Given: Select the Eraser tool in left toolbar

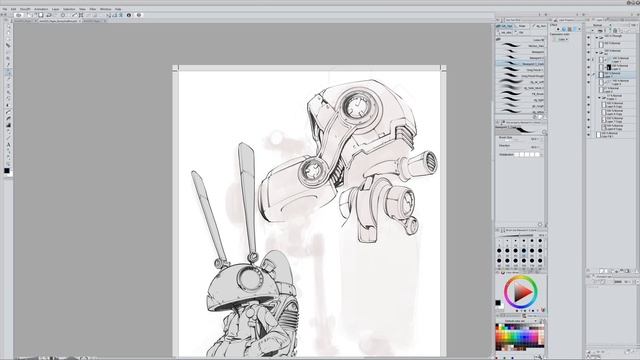Looking at the screenshot, I should (x=8, y=105).
